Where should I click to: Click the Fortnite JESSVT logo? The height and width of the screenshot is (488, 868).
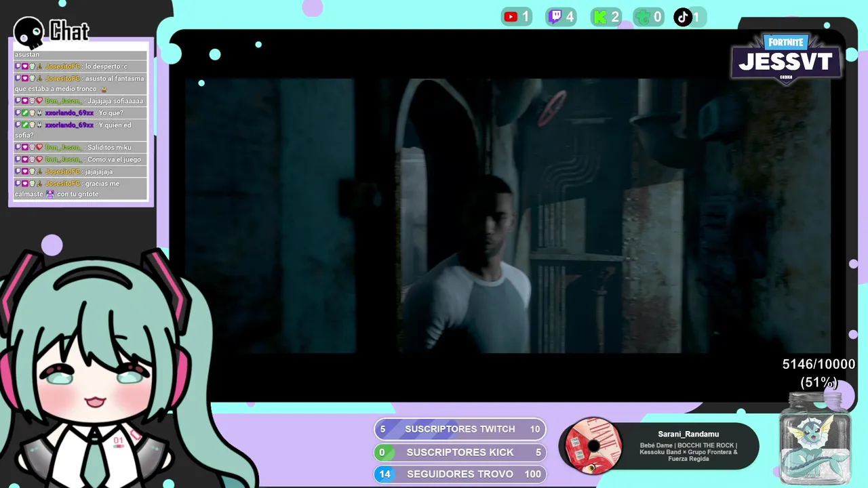[787, 59]
